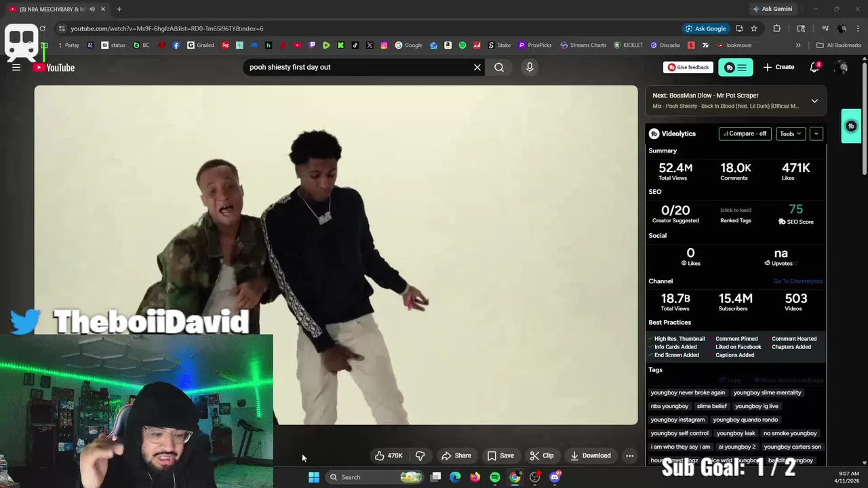
Task: Open the All Bookmarks folder
Action: (x=839, y=45)
